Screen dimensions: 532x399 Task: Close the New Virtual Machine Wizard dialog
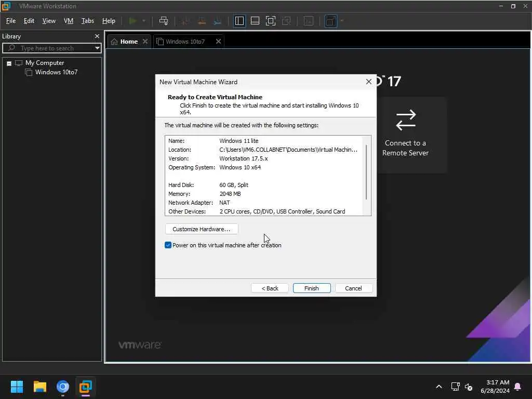coord(369,82)
